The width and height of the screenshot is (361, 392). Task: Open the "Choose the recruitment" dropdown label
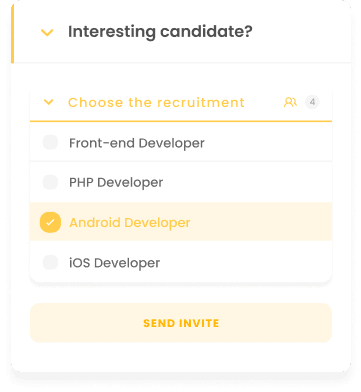pyautogui.click(x=156, y=102)
